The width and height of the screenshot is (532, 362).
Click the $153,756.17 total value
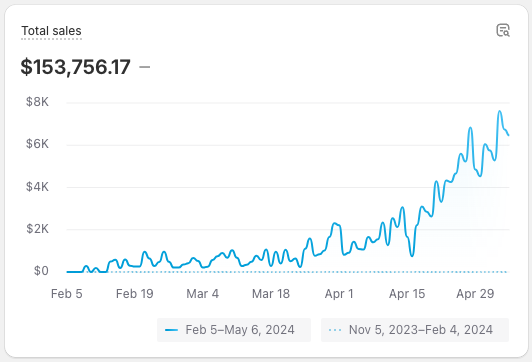click(75, 67)
